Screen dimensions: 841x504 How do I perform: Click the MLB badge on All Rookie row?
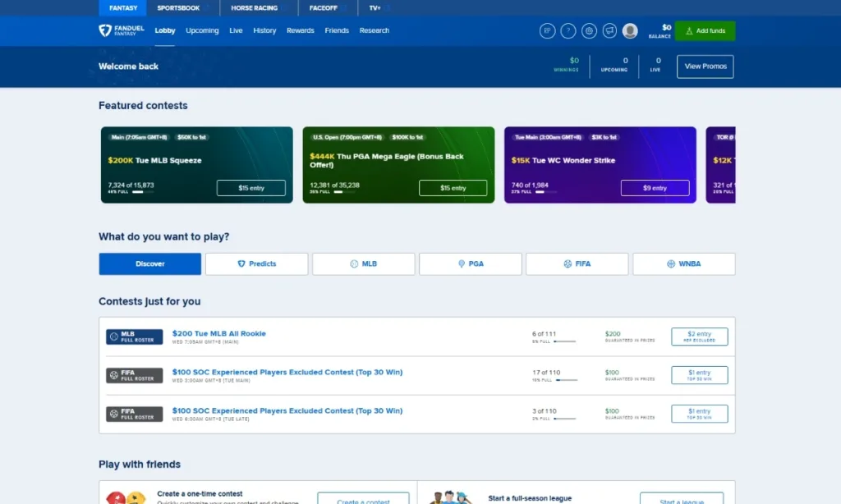point(134,337)
